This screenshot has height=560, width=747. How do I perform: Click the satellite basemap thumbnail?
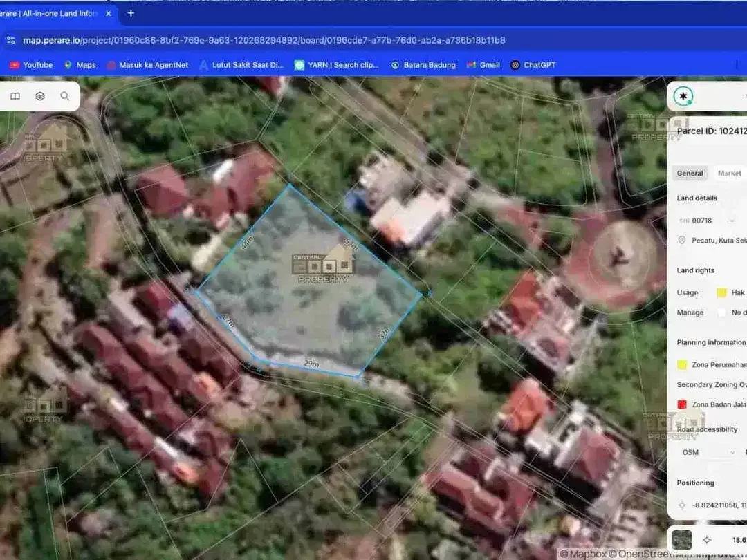(682, 539)
